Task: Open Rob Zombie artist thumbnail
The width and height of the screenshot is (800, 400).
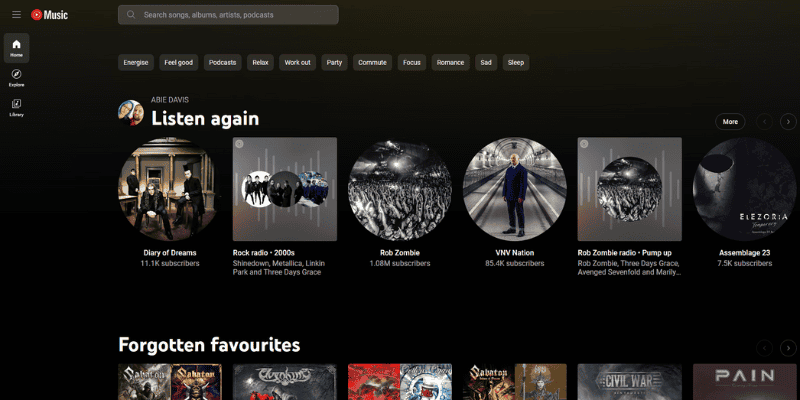Action: tap(400, 189)
